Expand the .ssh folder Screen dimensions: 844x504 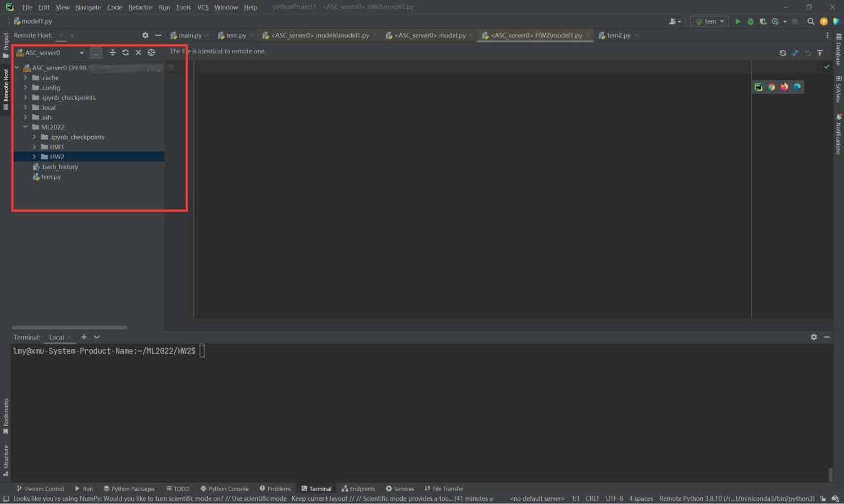[25, 117]
